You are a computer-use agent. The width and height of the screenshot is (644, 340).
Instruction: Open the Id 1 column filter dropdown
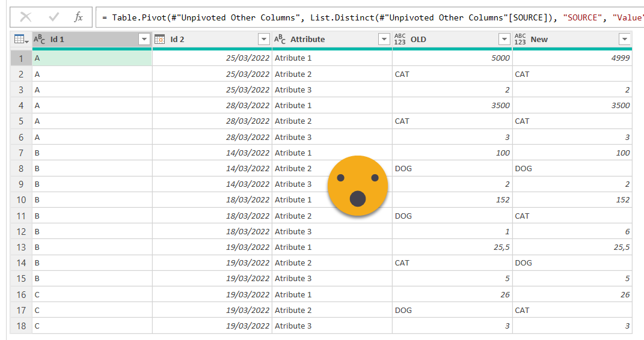144,40
